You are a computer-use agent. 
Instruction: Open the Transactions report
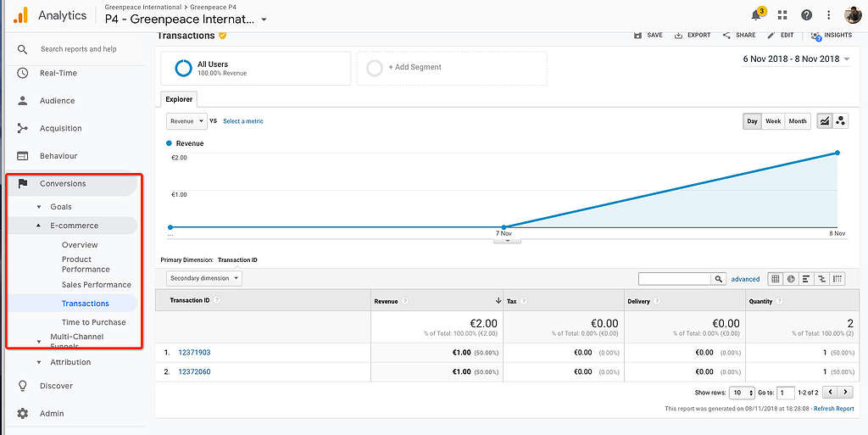[86, 304]
